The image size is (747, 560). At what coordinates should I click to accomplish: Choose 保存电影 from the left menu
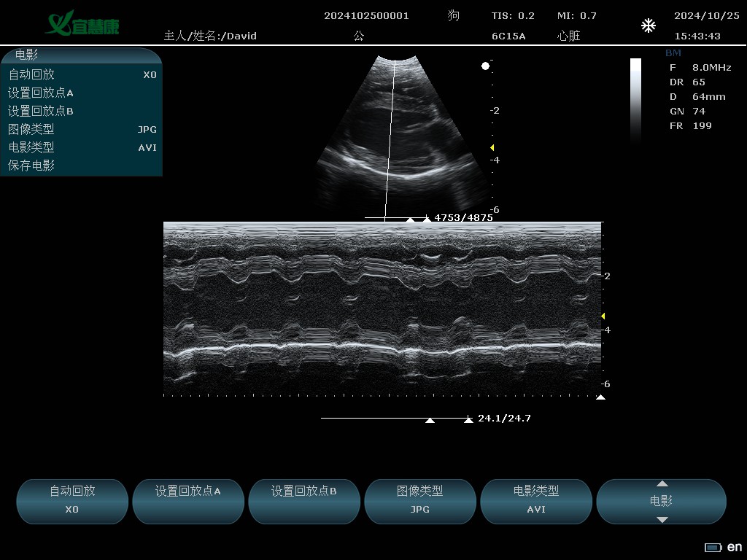coord(82,166)
